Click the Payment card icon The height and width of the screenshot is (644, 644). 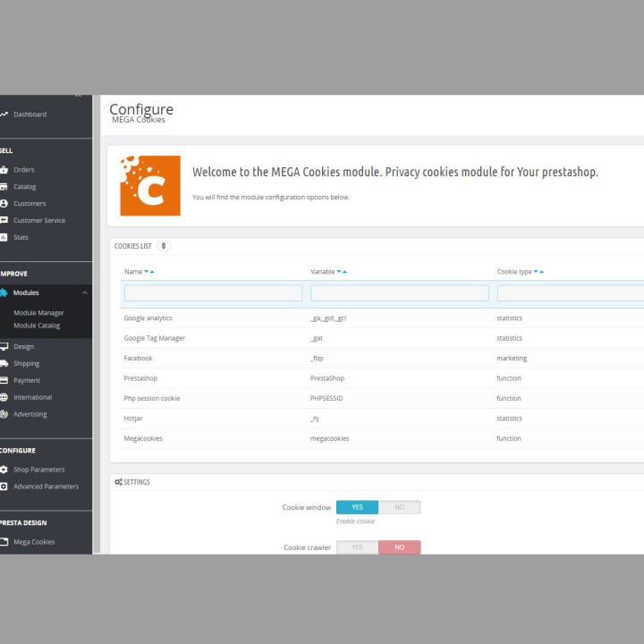(x=4, y=380)
